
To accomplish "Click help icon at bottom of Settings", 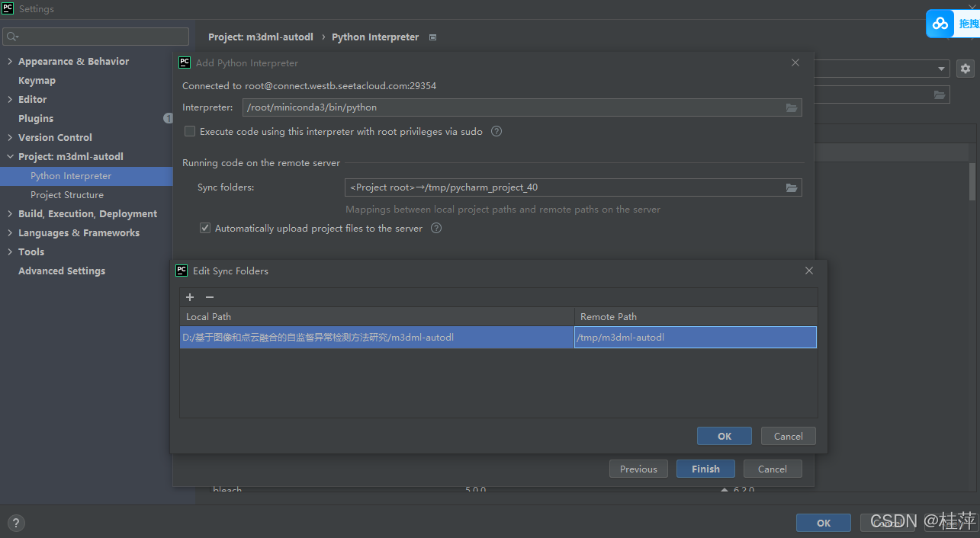I will click(15, 523).
